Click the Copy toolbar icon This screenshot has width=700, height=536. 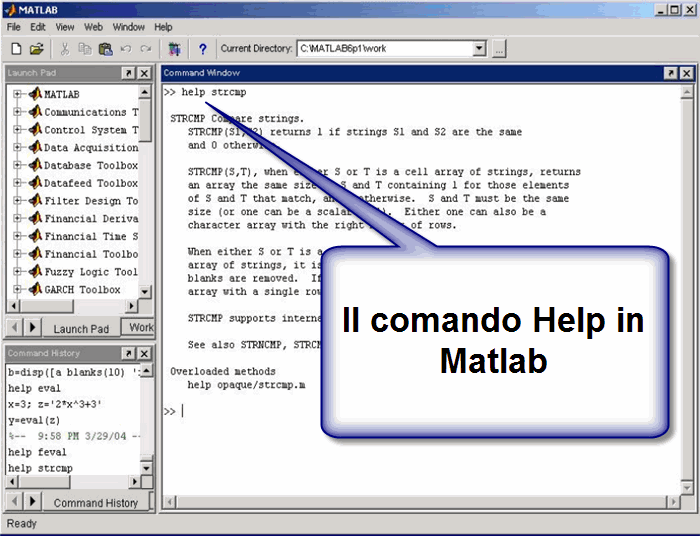click(x=85, y=49)
